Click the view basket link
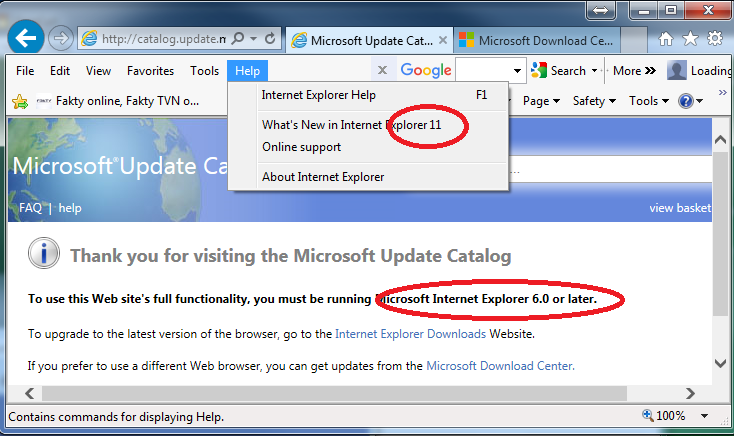Viewport: 734px width, 436px height. pos(680,208)
